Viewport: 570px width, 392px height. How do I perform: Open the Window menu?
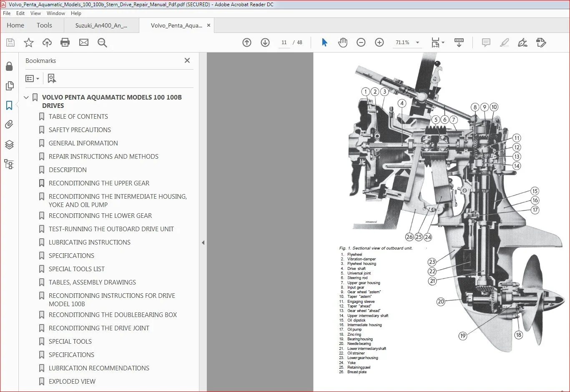pos(56,13)
